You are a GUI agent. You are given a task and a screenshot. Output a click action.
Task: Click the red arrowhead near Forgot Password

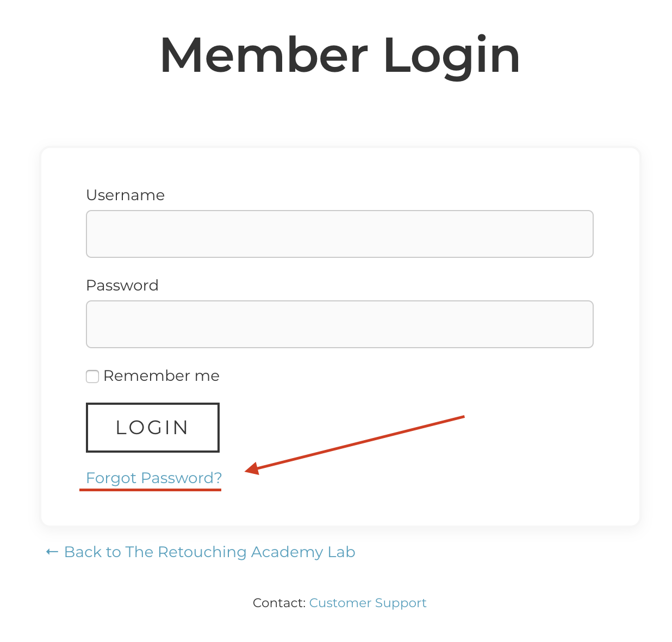[x=252, y=468]
